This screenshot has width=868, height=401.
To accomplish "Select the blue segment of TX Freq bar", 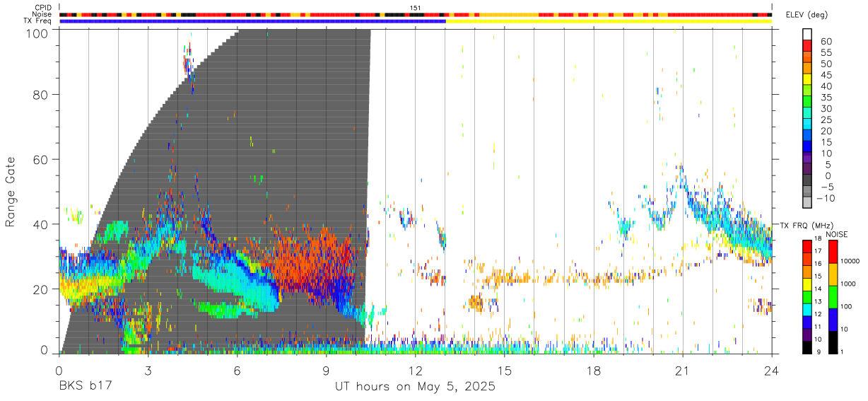I will click(252, 21).
